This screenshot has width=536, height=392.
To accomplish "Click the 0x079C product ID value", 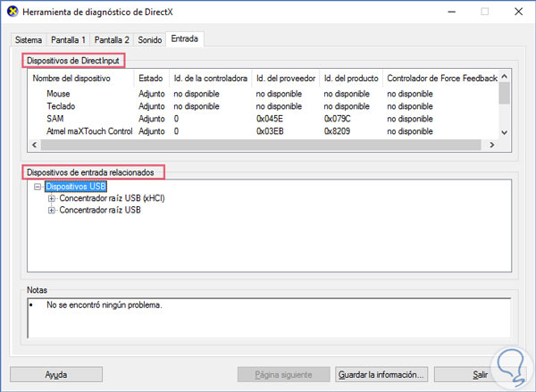I will tap(337, 119).
